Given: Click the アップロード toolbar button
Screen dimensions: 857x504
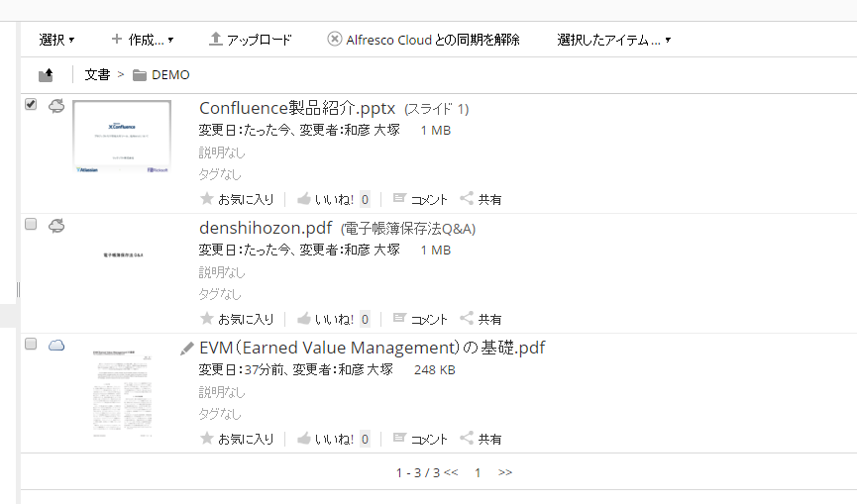Looking at the screenshot, I should pos(251,40).
